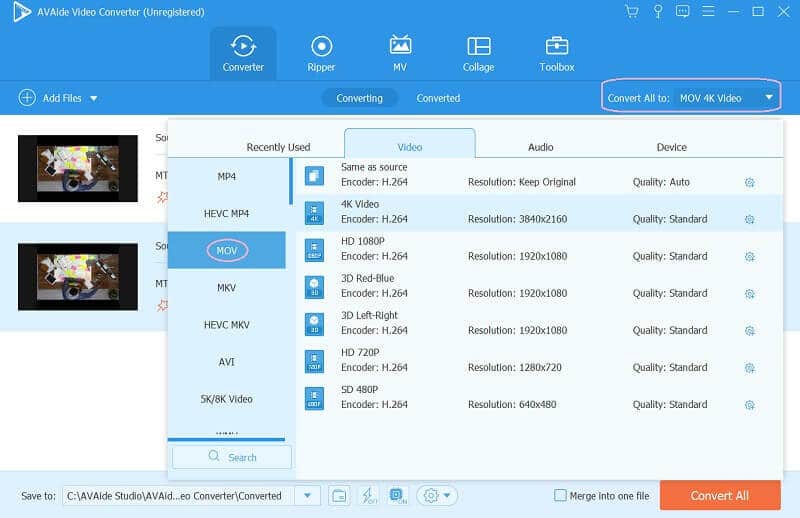The height and width of the screenshot is (518, 800).
Task: Open settings gear for 3D Red-Blue
Action: pyautogui.click(x=749, y=294)
